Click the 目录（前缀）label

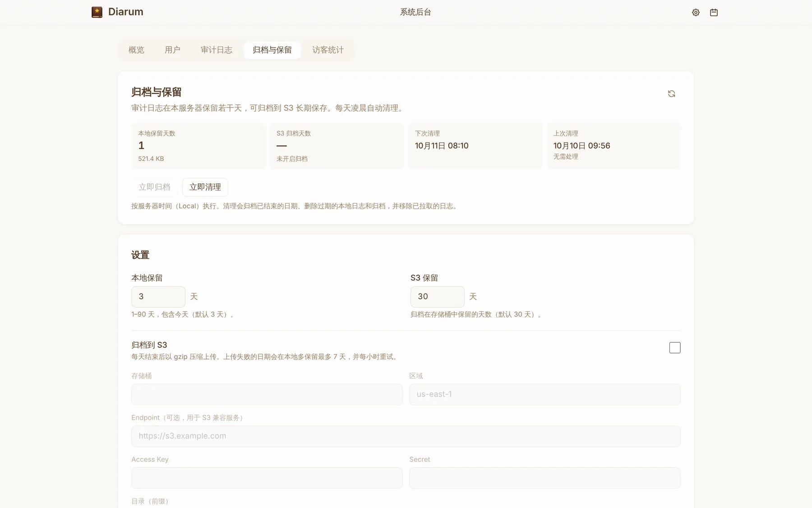(152, 501)
